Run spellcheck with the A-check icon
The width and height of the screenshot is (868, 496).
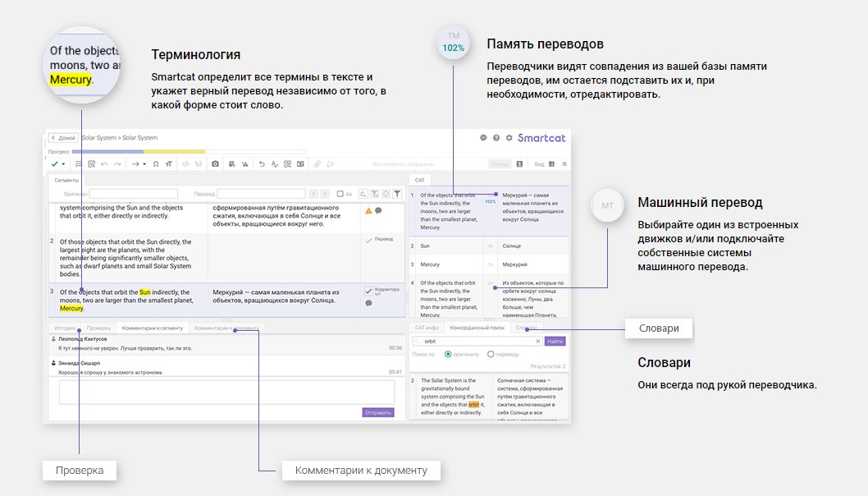(273, 163)
